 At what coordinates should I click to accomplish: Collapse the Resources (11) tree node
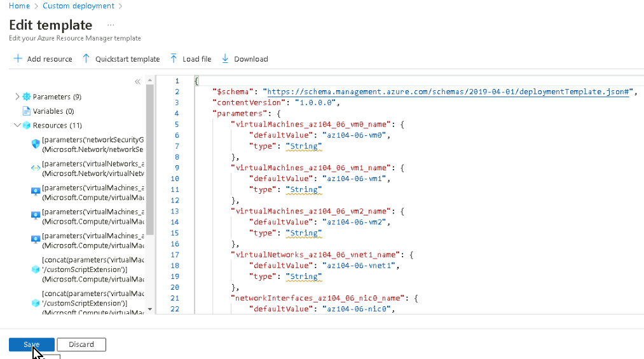point(17,125)
